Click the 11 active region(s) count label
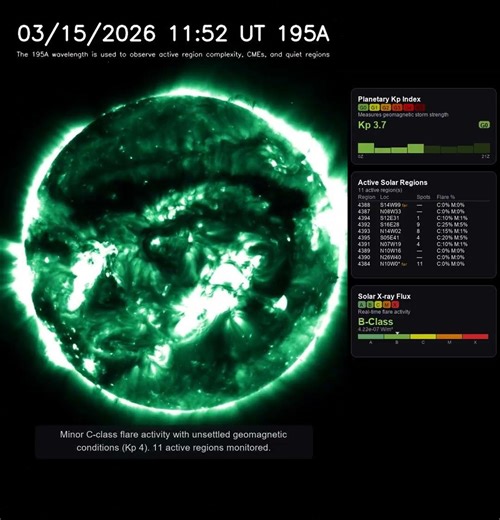Screen dimensions: 500x520 380,190
